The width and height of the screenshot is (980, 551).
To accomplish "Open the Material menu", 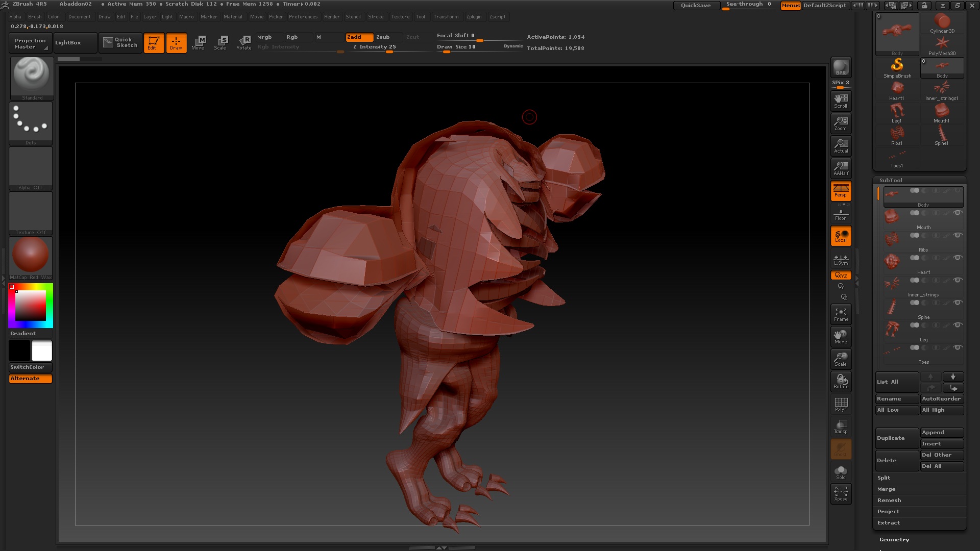I will pyautogui.click(x=233, y=16).
